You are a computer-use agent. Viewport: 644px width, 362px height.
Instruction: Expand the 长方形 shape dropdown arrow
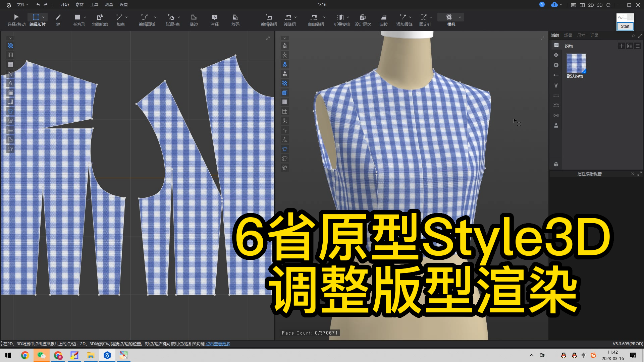click(x=85, y=17)
